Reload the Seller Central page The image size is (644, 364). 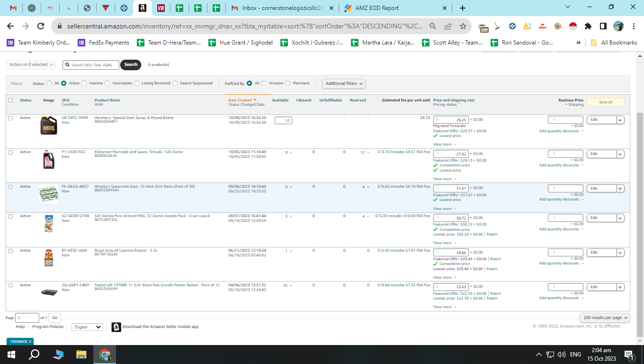(41, 26)
